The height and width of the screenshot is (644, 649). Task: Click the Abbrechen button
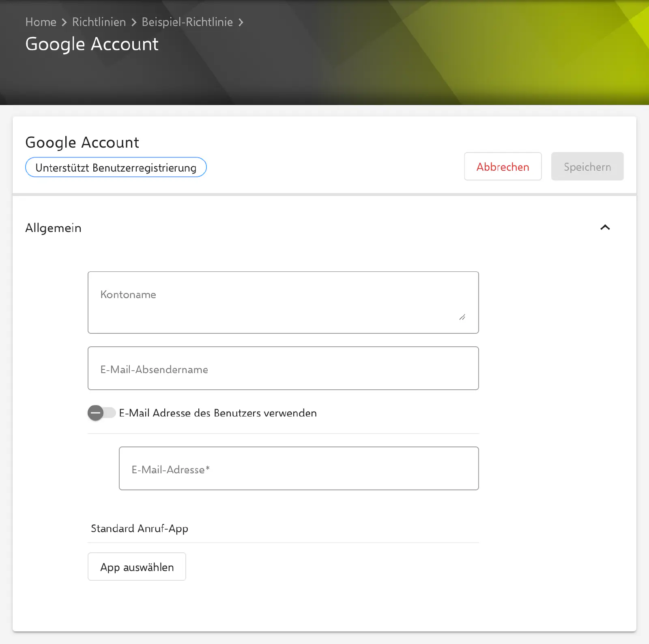coord(503,166)
